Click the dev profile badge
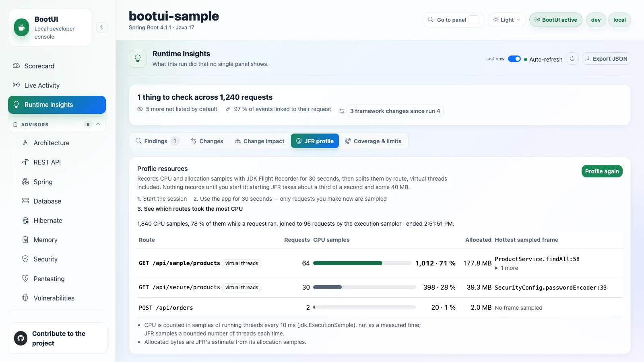The height and width of the screenshot is (362, 644). tap(596, 20)
